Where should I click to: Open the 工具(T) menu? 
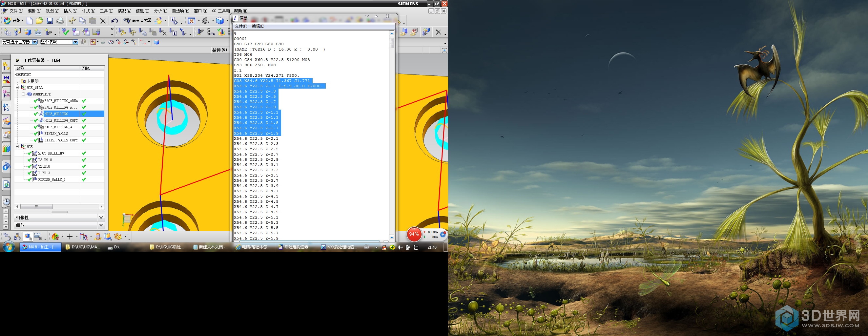107,11
